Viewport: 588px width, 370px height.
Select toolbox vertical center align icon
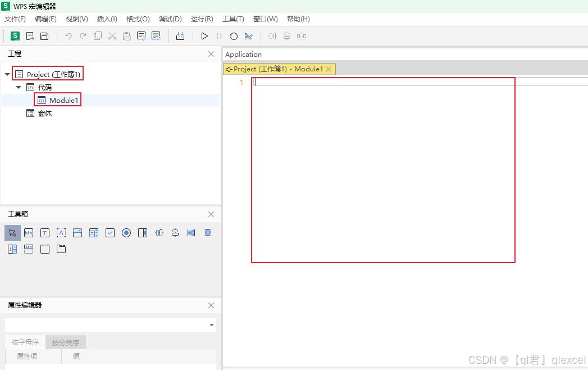click(x=175, y=233)
